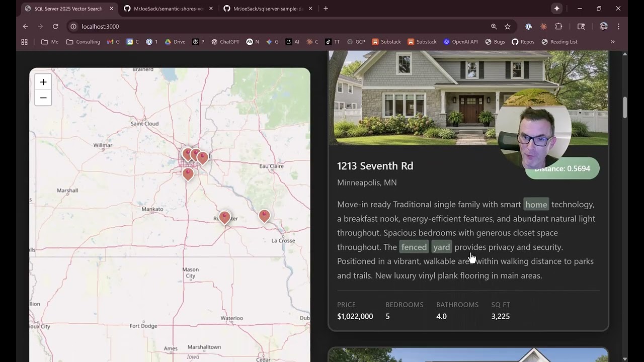Zoom out the map with minus button
The height and width of the screenshot is (362, 644).
(x=43, y=98)
